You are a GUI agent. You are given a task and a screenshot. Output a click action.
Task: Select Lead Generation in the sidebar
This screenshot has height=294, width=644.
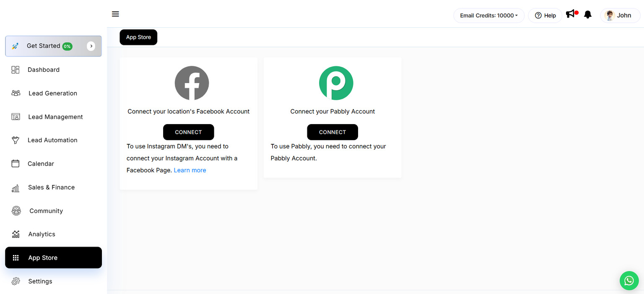[52, 93]
